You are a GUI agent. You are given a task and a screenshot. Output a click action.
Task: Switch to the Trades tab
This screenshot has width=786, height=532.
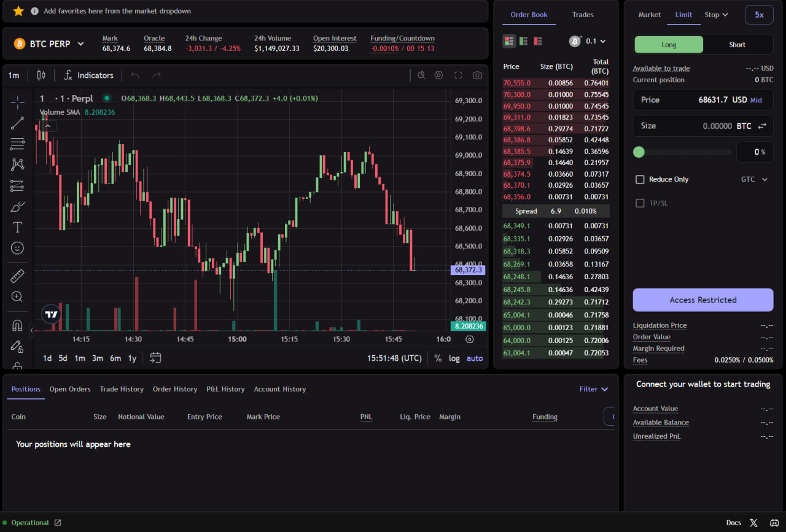(583, 15)
